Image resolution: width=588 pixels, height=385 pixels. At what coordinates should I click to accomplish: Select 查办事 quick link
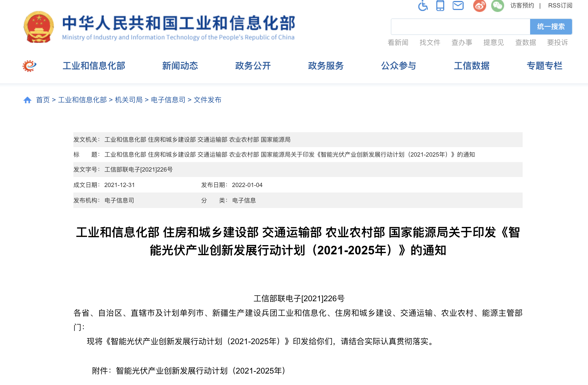pyautogui.click(x=462, y=43)
